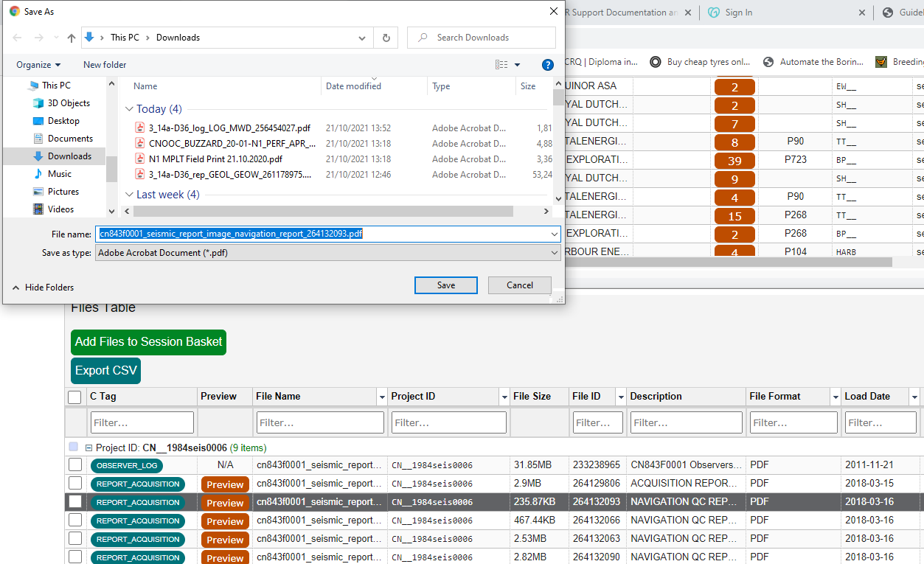Open the Project ID column menu arrow
The image size is (924, 564).
tap(504, 397)
